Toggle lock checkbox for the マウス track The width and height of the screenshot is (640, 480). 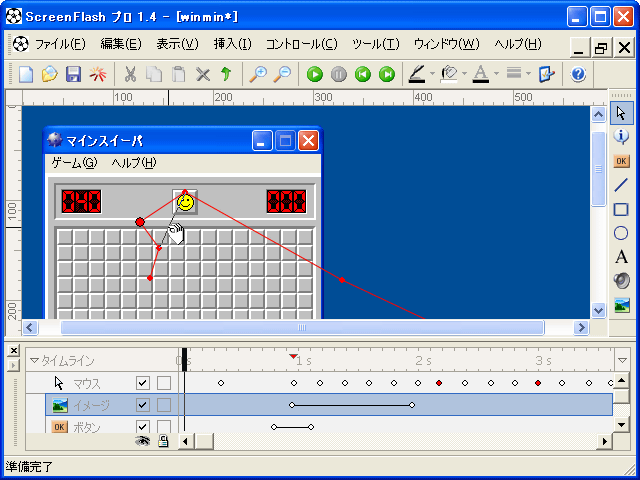click(164, 383)
